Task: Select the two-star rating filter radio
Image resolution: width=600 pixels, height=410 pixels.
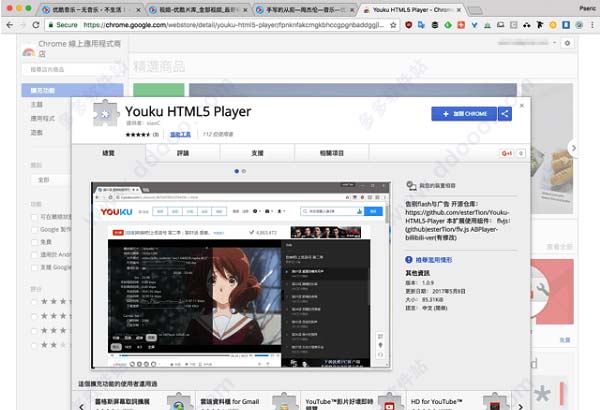Action: [x=34, y=346]
